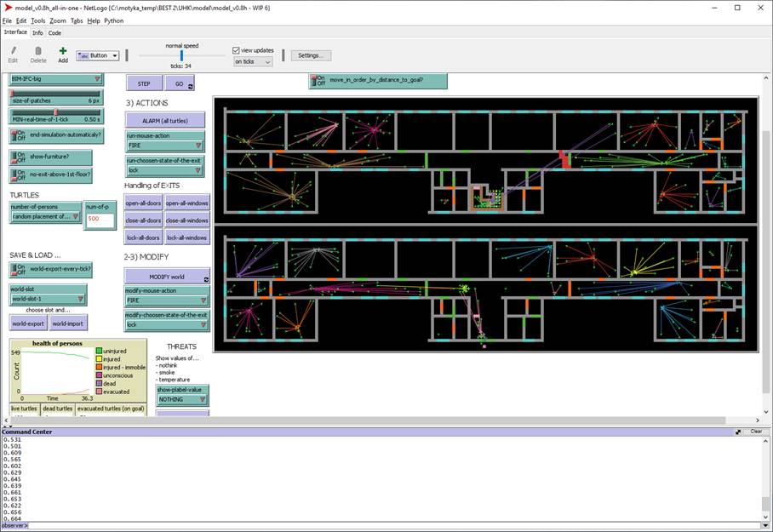The width and height of the screenshot is (773, 532).
Task: Click the lock-all-doors button
Action: coord(143,237)
